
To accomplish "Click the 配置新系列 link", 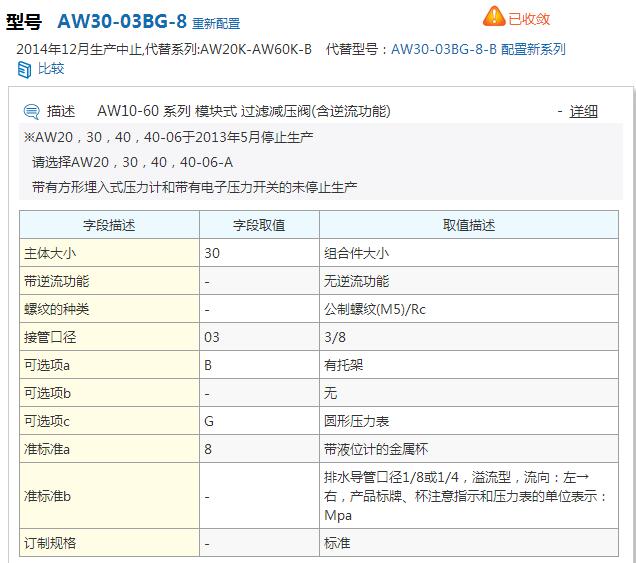I will pyautogui.click(x=533, y=49).
